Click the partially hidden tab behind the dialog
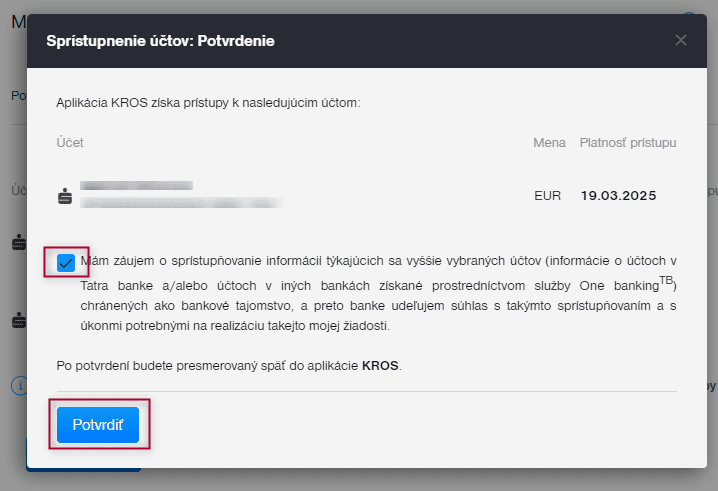This screenshot has height=491, width=718. pos(18,96)
